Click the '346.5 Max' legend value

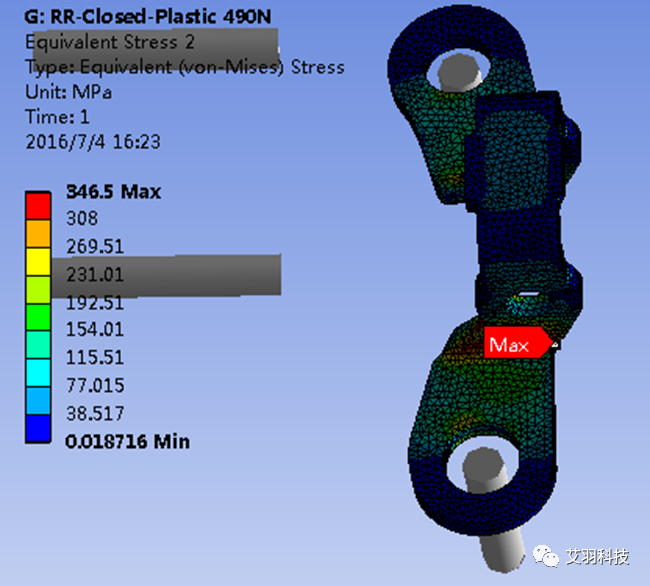coord(113,192)
